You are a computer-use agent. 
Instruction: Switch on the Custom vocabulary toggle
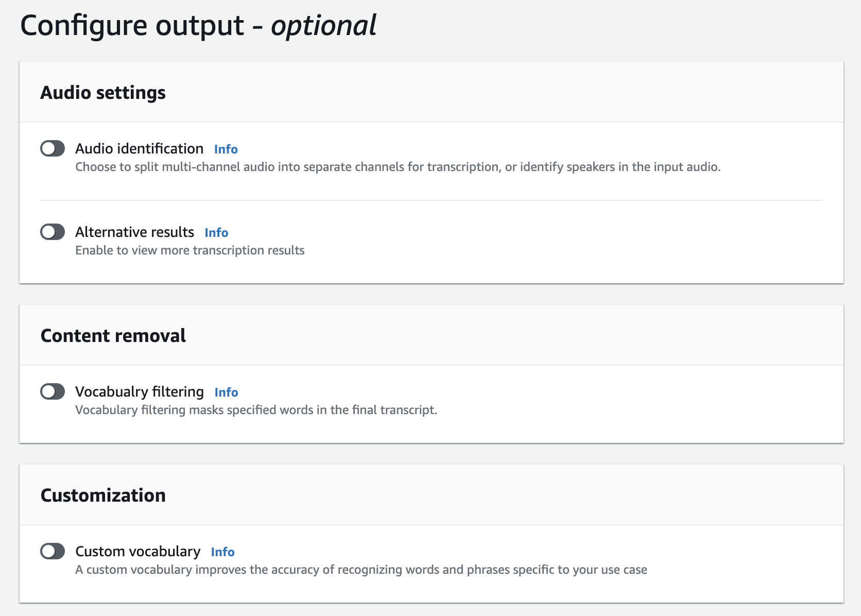pyautogui.click(x=53, y=552)
